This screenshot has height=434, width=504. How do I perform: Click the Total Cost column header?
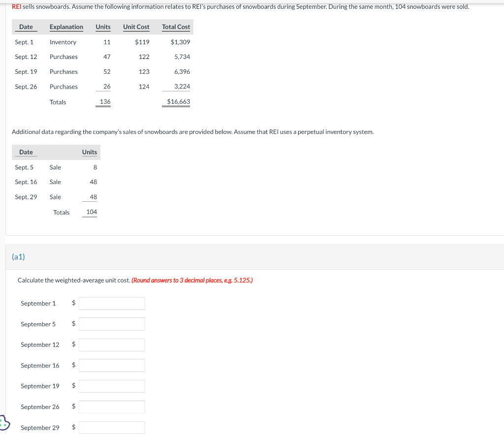176,27
